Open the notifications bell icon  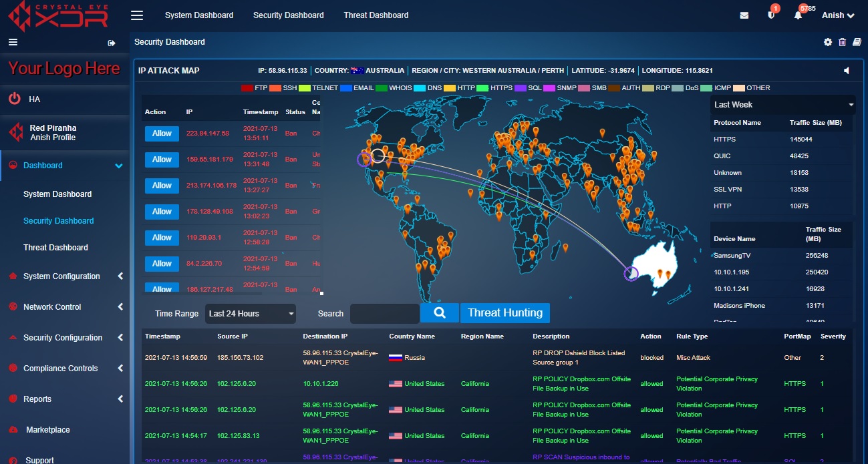click(x=798, y=15)
